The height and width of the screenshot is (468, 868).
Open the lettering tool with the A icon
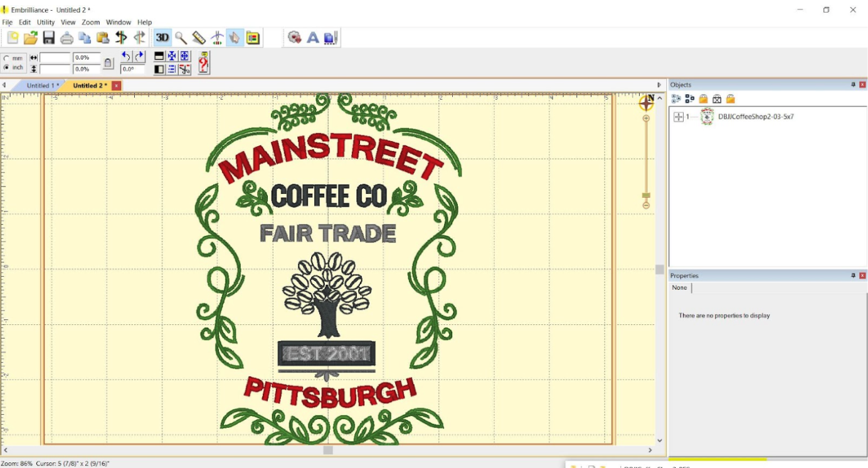(x=313, y=38)
